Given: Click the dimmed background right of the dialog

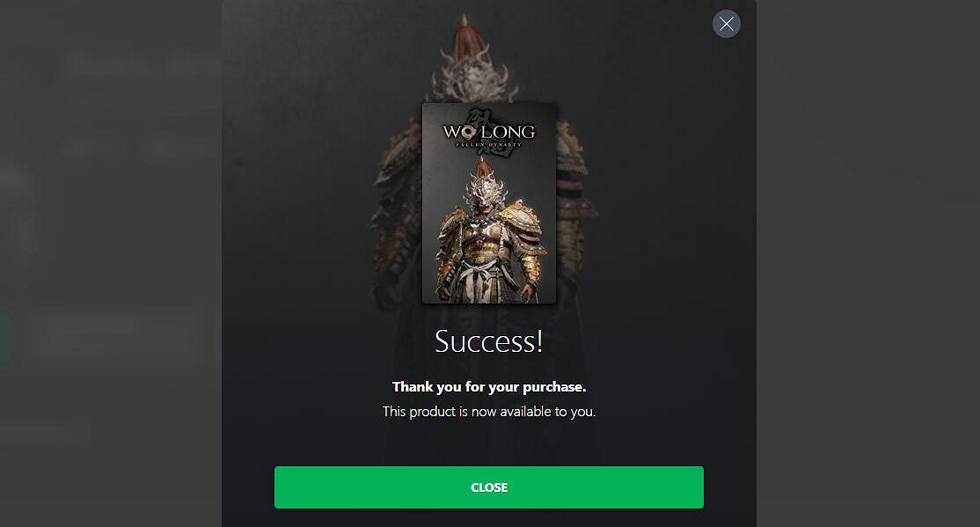Looking at the screenshot, I should coord(868,263).
